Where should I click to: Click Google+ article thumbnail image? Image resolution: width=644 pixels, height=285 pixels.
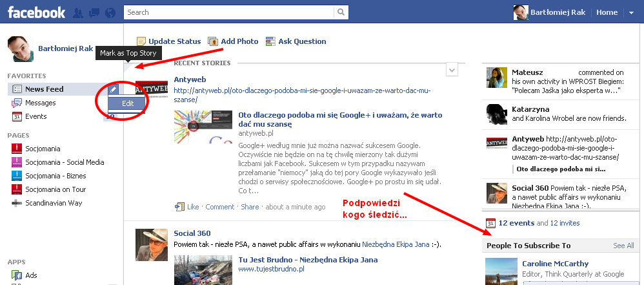203,127
